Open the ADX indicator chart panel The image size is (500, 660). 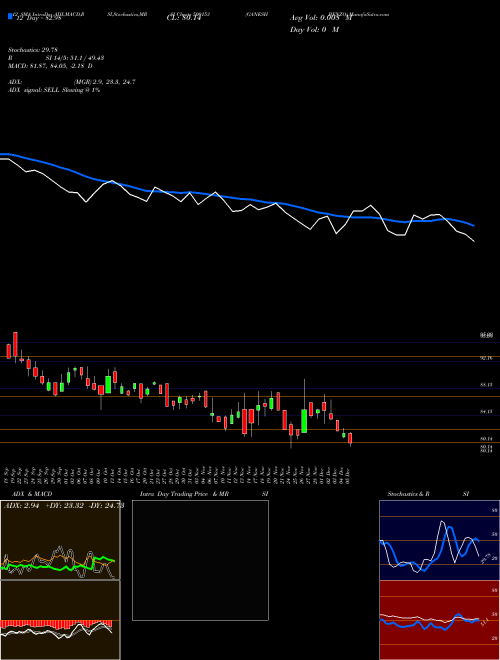[60, 540]
